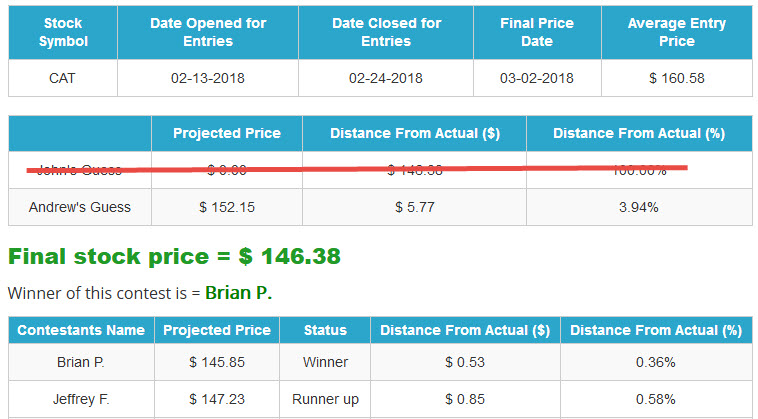Select Andrew's projected price $ 152.15
758x419 pixels.
point(227,207)
